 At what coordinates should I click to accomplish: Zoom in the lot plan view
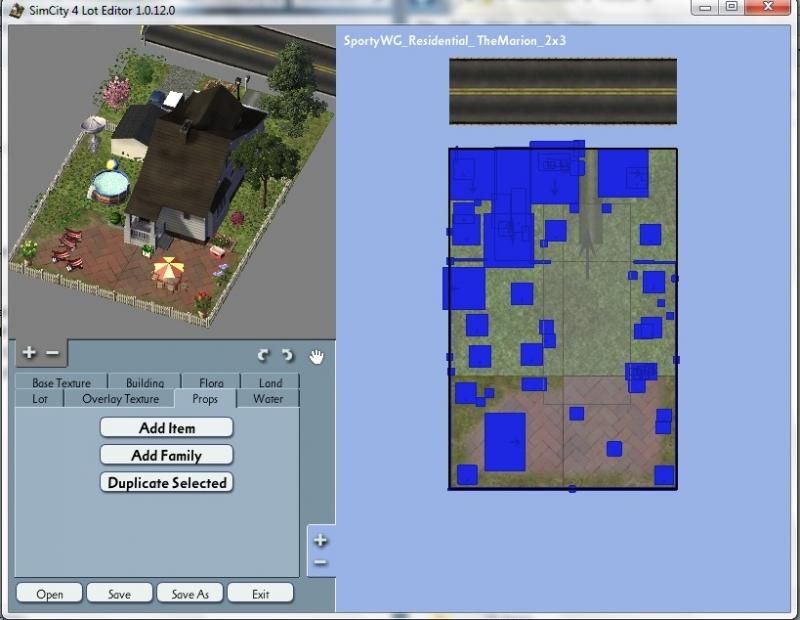coord(320,540)
